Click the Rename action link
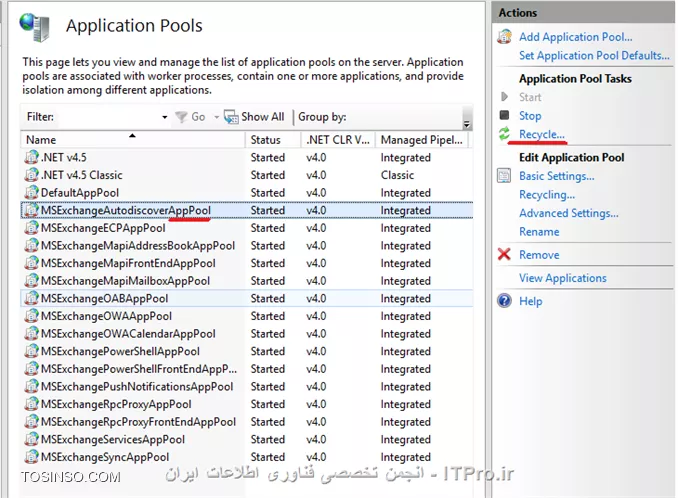Image resolution: width=678 pixels, height=498 pixels. (539, 232)
